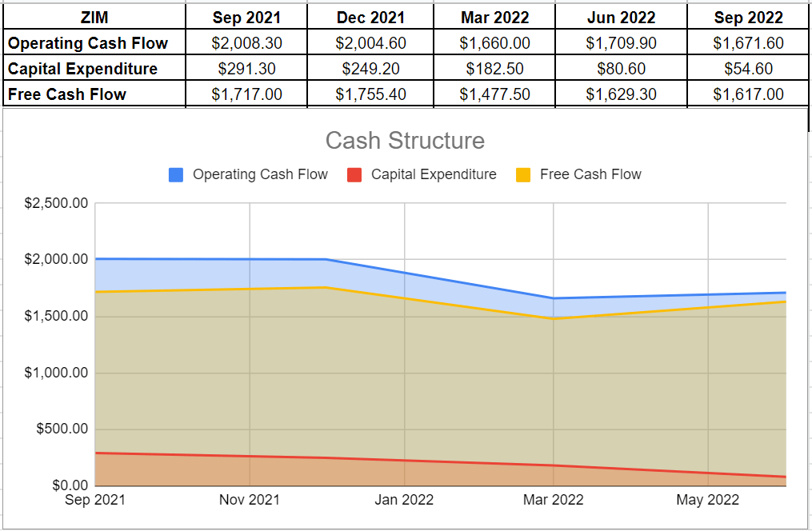
Task: Click the cell showing $182.50
Action: point(494,68)
